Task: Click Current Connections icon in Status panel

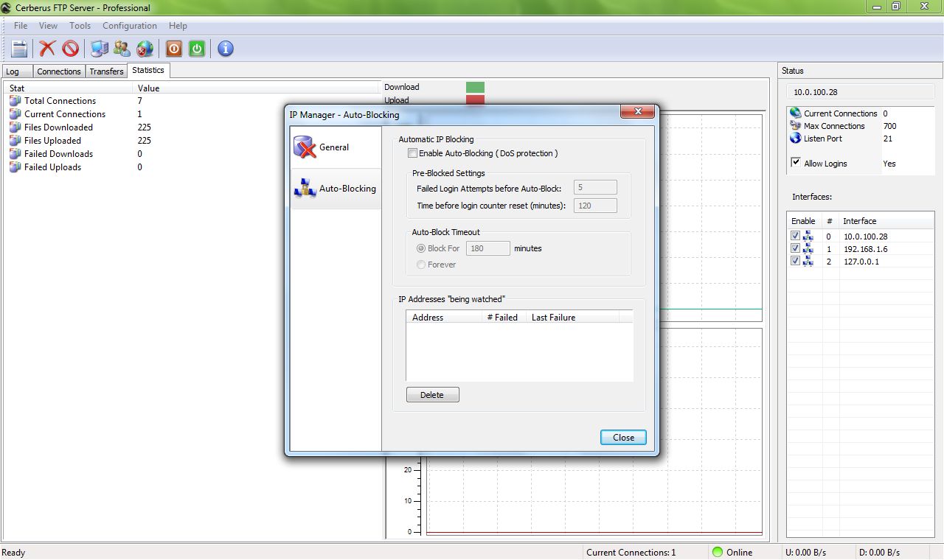Action: coord(795,113)
